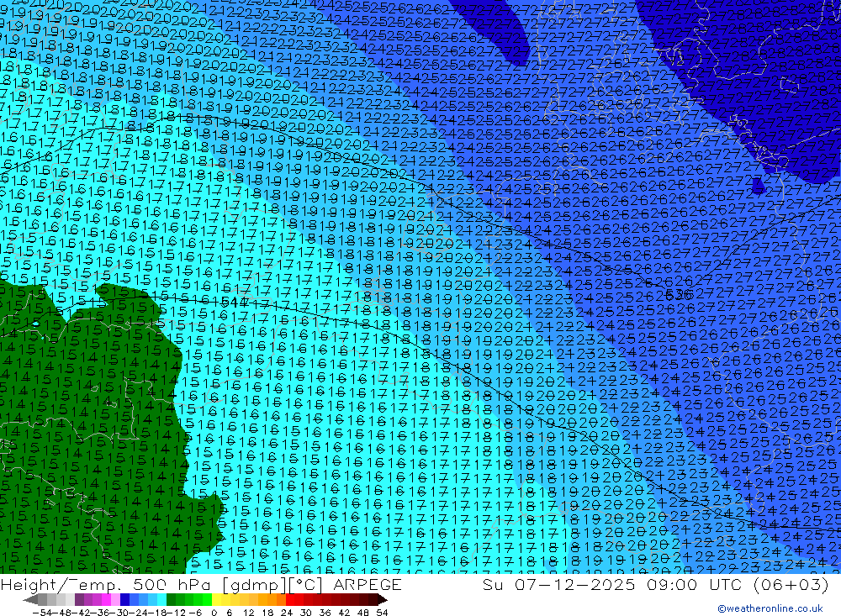This screenshot has height=616, width=841.
Task: Click the magenta swatch above -36 in the legend
Action: [106, 599]
